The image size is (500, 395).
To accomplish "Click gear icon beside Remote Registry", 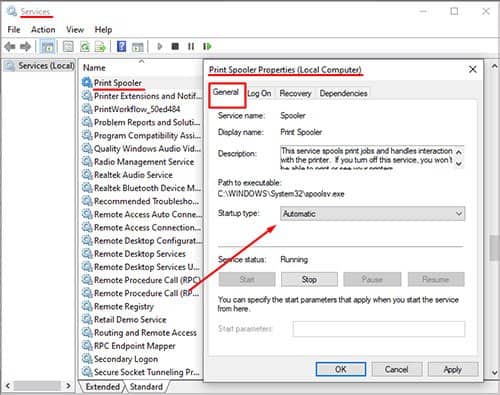I will click(x=87, y=306).
